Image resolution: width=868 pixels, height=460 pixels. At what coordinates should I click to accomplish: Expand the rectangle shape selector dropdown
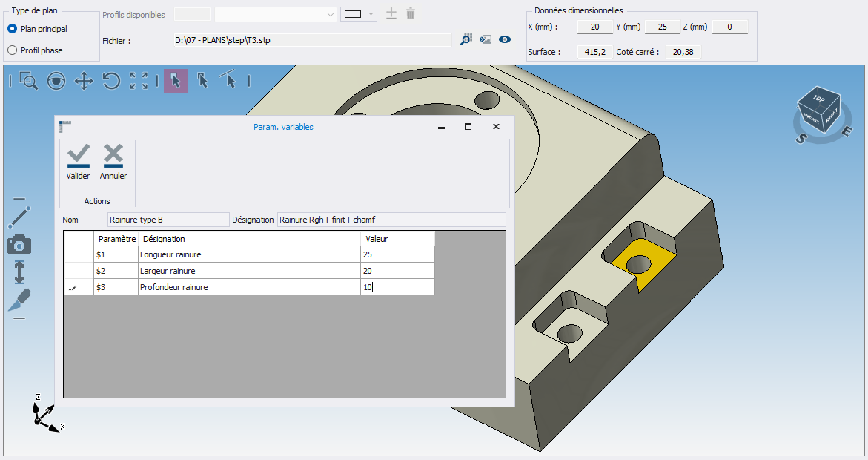tap(371, 14)
